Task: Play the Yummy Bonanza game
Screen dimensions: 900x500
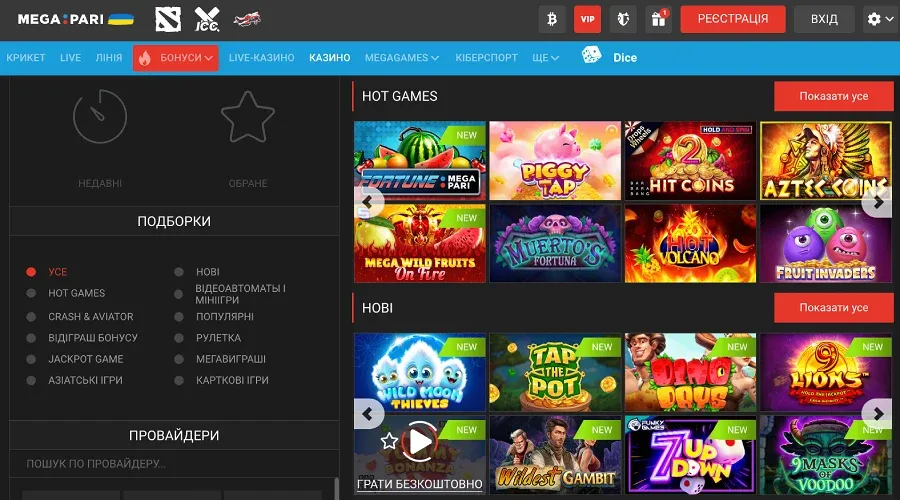Action: point(420,441)
